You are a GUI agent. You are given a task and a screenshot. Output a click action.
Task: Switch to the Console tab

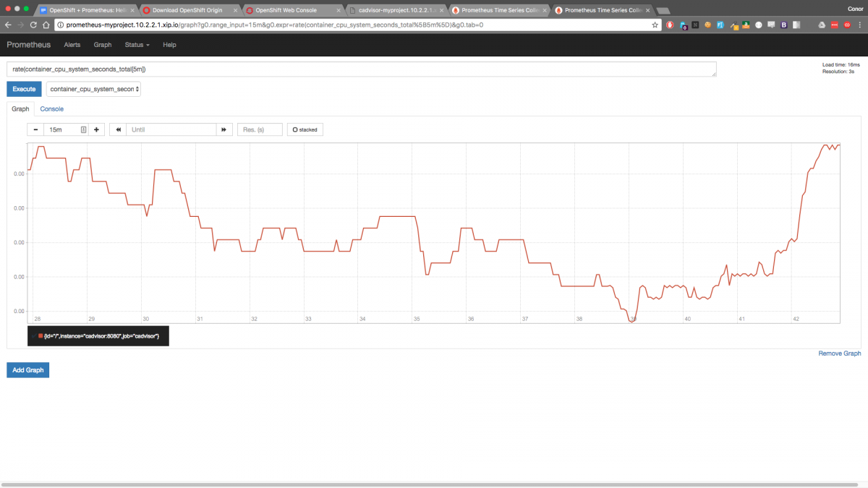[51, 109]
